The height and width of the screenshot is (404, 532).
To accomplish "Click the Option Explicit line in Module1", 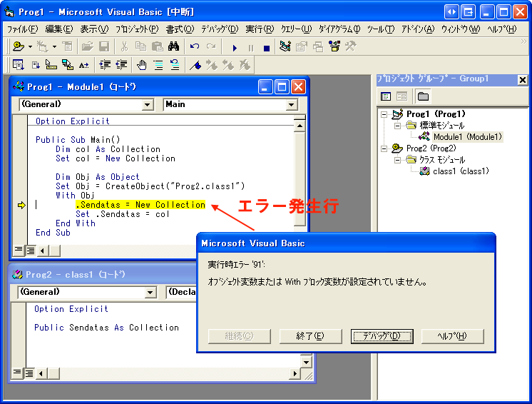I will pyautogui.click(x=73, y=121).
